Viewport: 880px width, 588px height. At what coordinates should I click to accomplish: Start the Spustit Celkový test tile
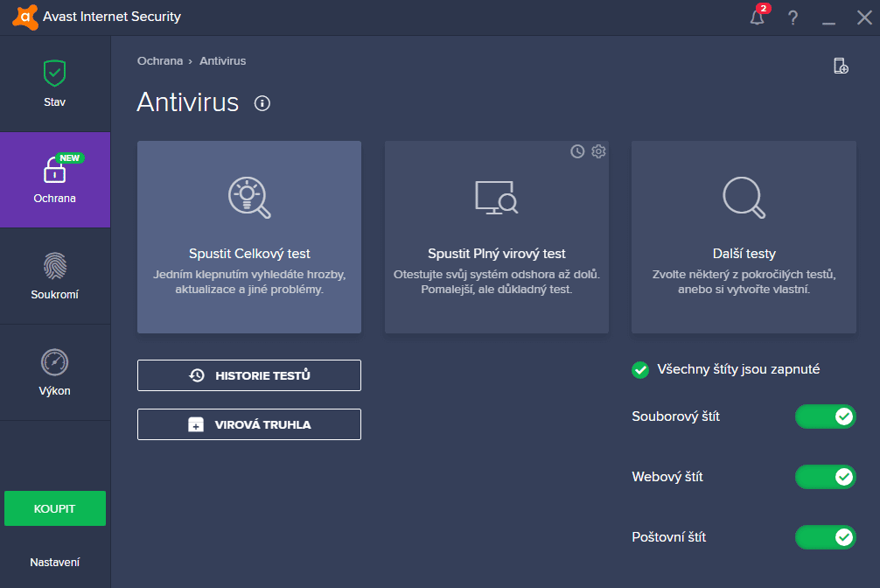pyautogui.click(x=249, y=237)
